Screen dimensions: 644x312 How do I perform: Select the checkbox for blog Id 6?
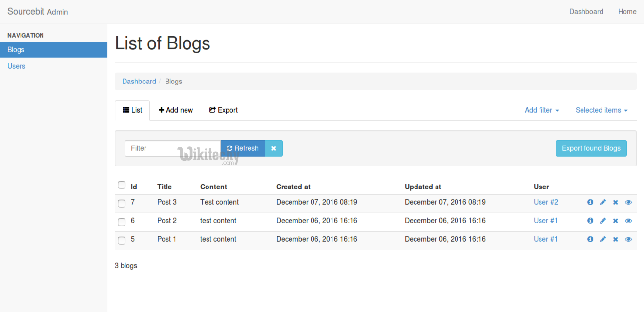coord(122,222)
